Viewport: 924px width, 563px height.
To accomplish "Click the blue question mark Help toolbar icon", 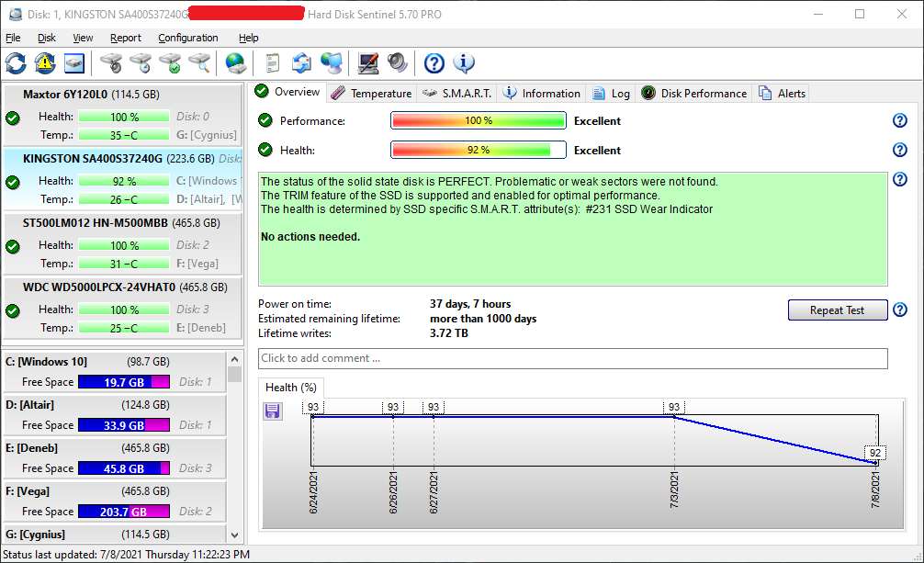I will [434, 63].
